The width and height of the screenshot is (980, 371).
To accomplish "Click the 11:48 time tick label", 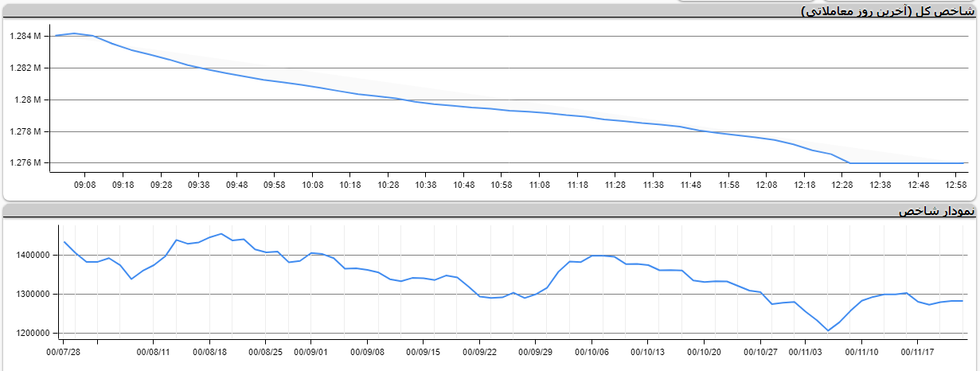I will pyautogui.click(x=690, y=185).
